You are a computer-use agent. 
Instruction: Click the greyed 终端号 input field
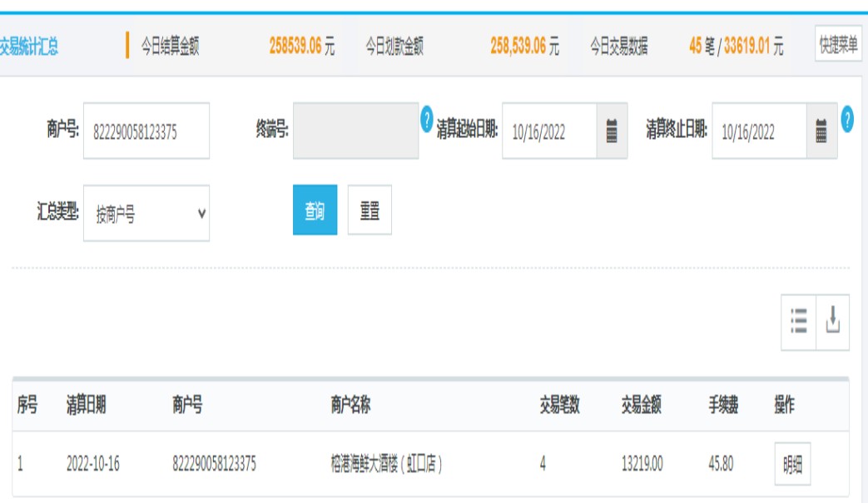355,131
